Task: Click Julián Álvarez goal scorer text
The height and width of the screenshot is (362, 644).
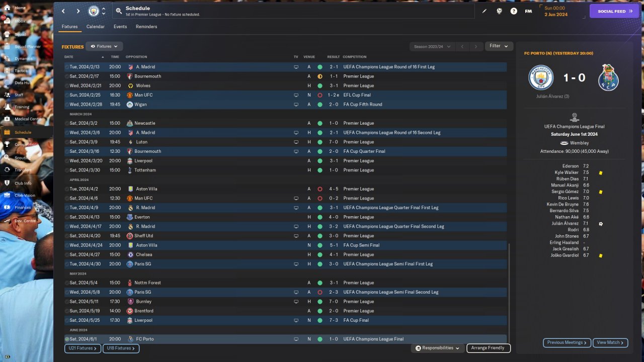Action: [553, 96]
